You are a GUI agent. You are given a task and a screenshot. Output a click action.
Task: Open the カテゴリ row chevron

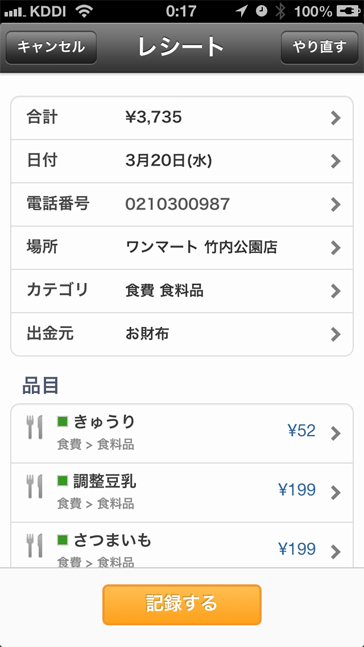(x=336, y=291)
